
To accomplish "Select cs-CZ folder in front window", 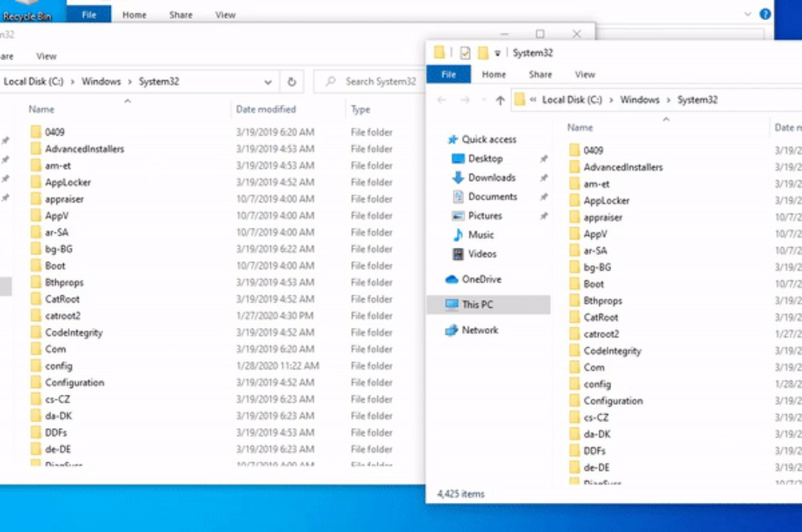I will coord(596,418).
